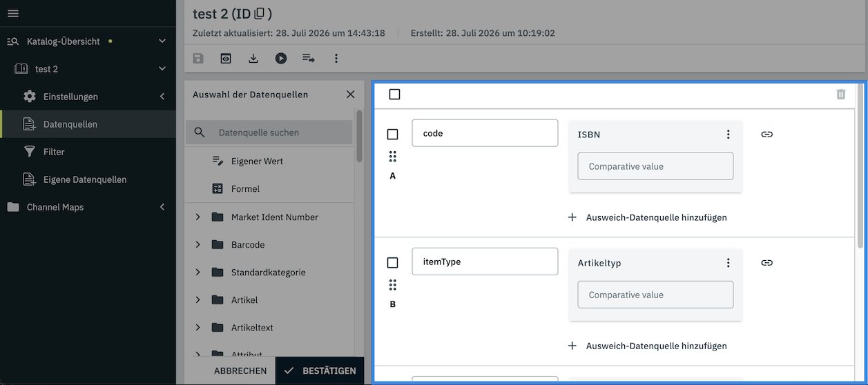Add Ausweich-Datenquelle to code row
This screenshot has height=385, width=868.
[x=647, y=217]
